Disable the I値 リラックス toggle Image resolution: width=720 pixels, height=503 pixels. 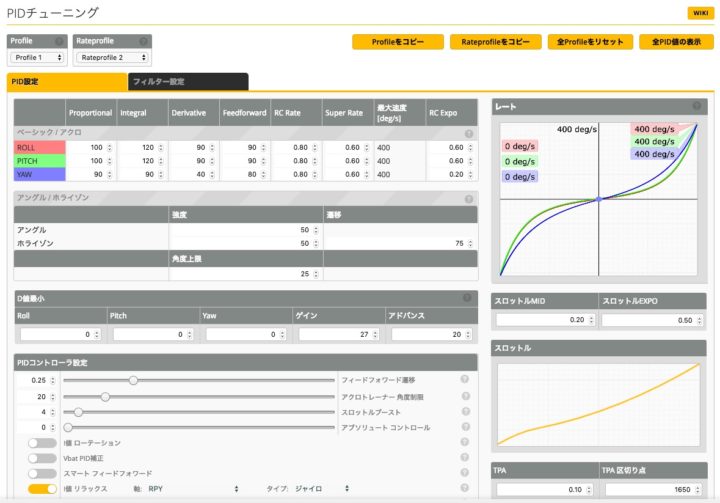tap(42, 489)
